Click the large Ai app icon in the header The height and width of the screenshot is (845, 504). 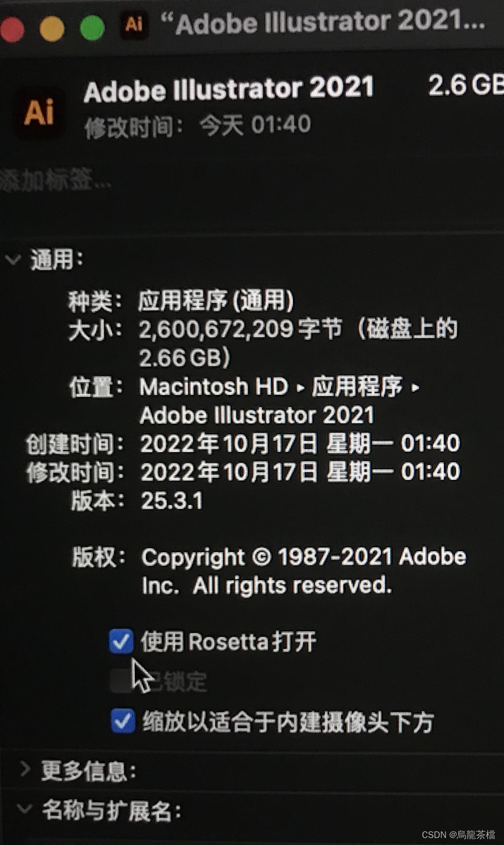(x=39, y=112)
